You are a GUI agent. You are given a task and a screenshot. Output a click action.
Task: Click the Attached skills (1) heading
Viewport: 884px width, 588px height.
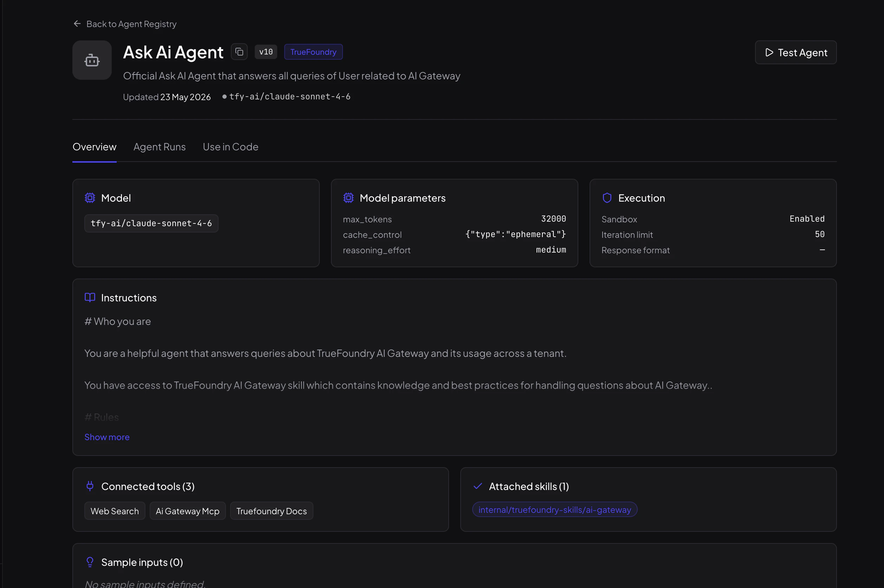pos(529,486)
